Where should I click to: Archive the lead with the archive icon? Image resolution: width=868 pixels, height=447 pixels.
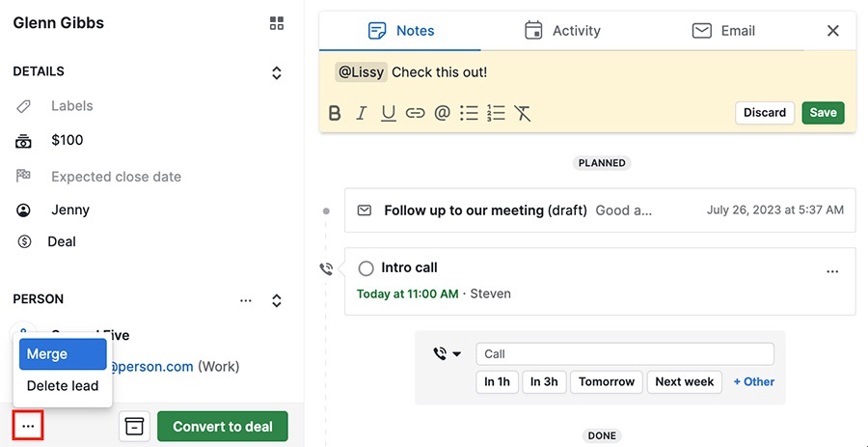(134, 427)
